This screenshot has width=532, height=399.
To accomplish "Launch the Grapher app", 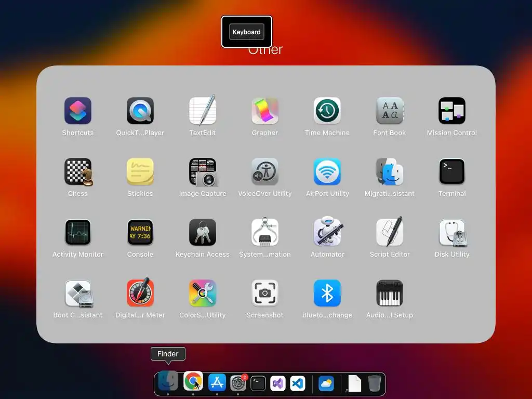I will coord(265,111).
